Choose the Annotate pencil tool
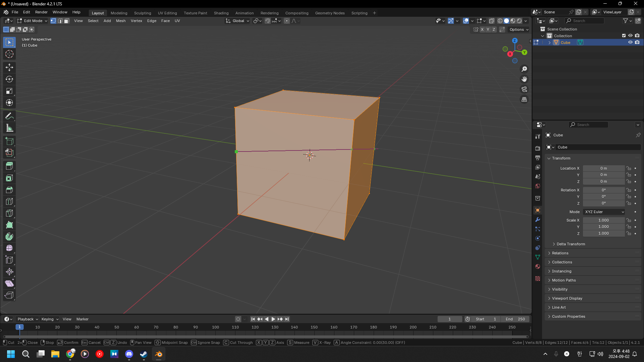Screen dimensions: 644x362 point(9,116)
